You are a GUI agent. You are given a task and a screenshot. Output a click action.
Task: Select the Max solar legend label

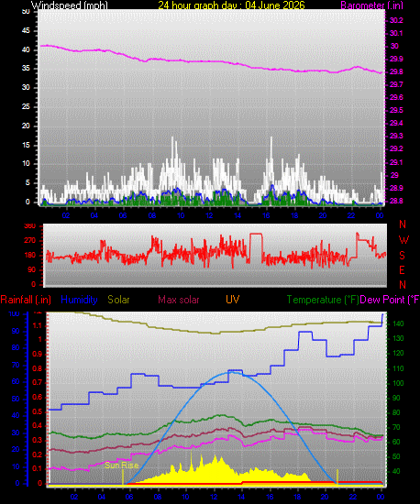[179, 300]
